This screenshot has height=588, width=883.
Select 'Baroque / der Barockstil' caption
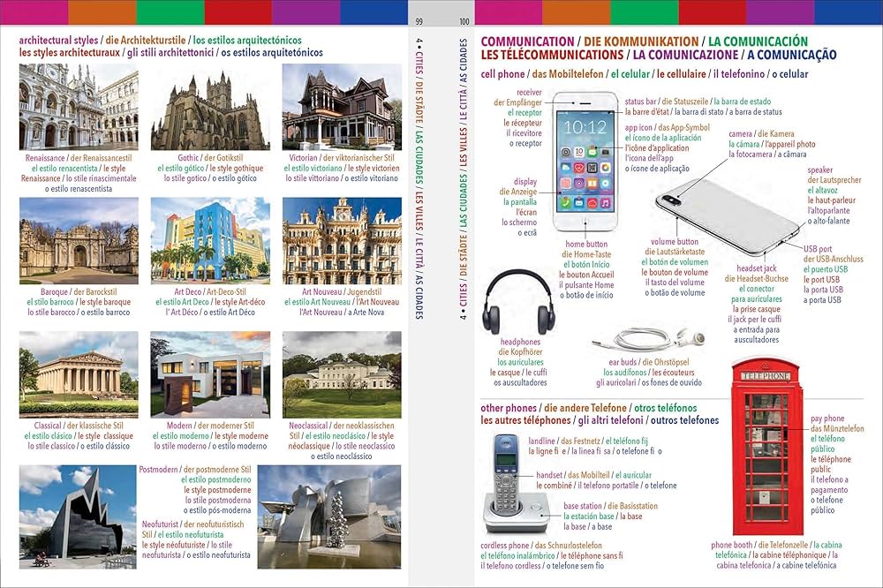79,291
